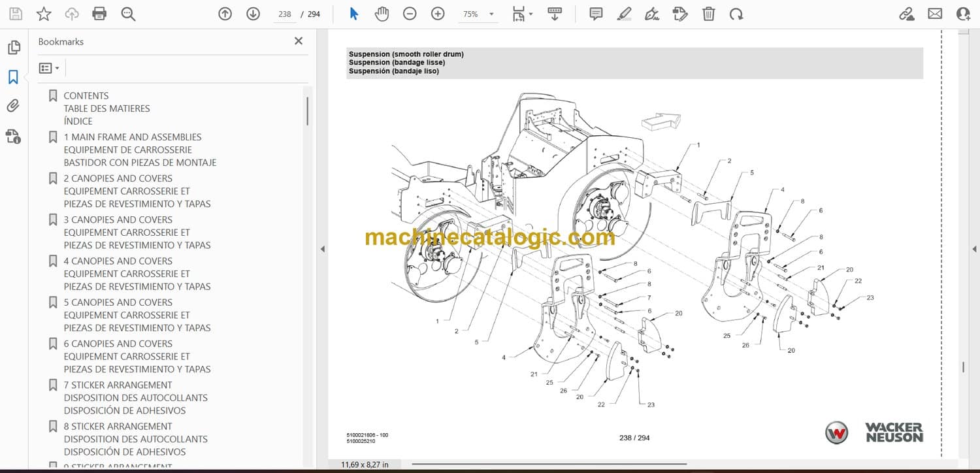
Task: Open the bookmarks options dropdown menu
Action: (x=49, y=68)
